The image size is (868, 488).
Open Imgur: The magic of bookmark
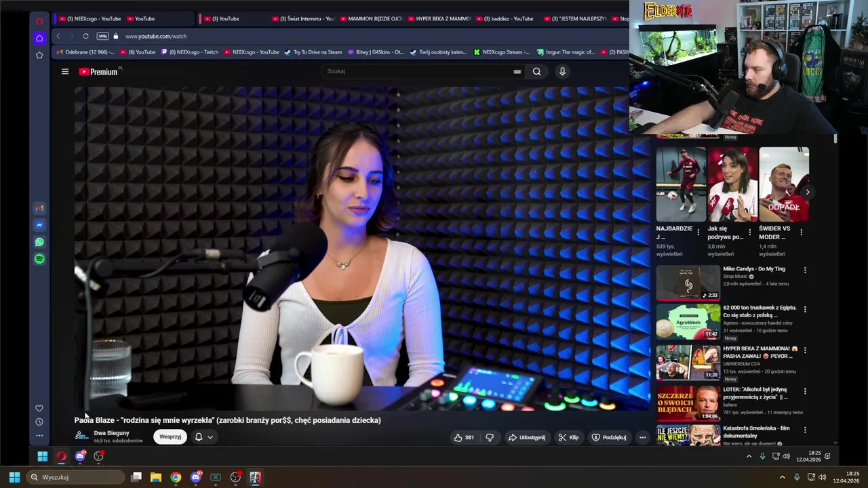click(x=566, y=52)
